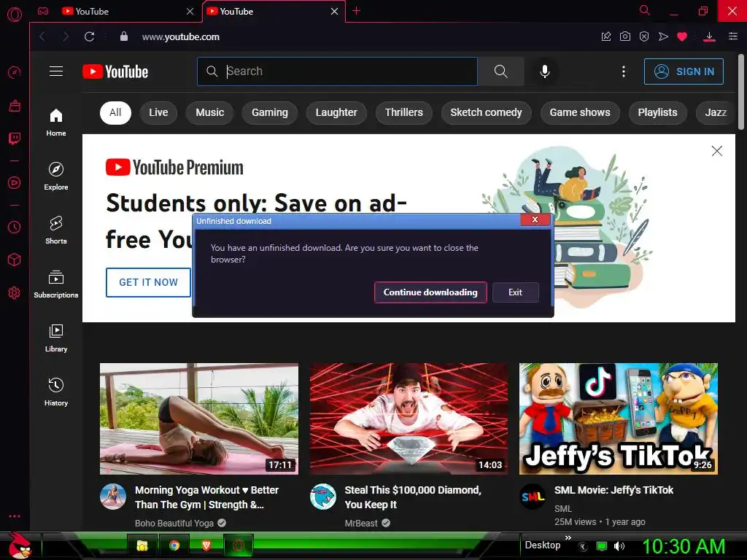Go to the YouTube logo home link

[x=115, y=71]
